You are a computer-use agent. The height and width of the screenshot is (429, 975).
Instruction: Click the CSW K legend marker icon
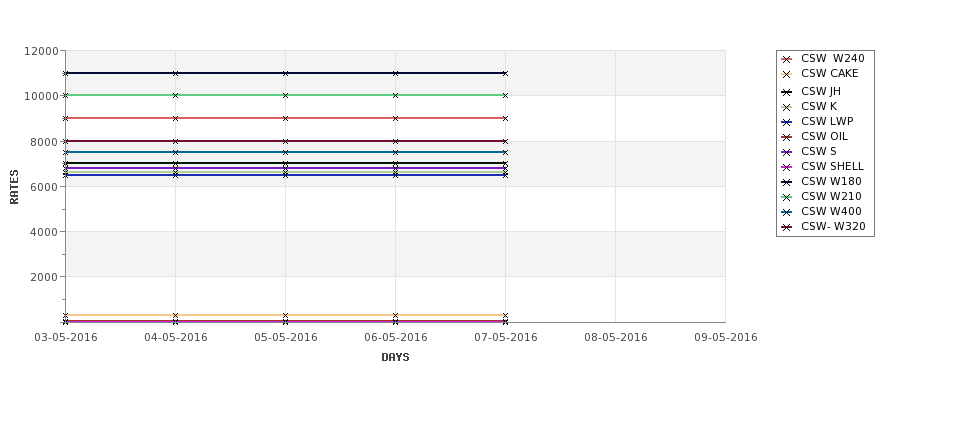[787, 107]
